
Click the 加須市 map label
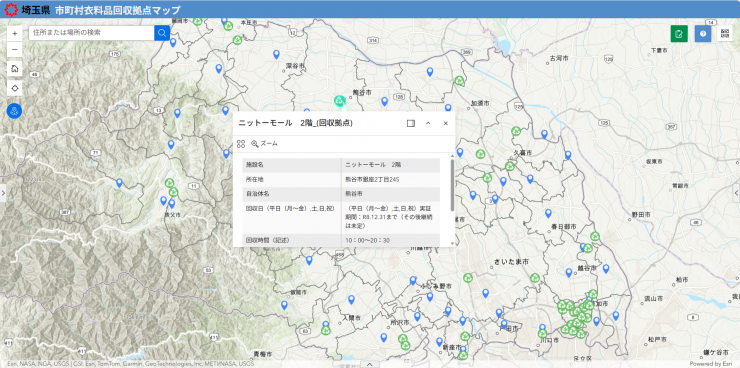pos(480,103)
